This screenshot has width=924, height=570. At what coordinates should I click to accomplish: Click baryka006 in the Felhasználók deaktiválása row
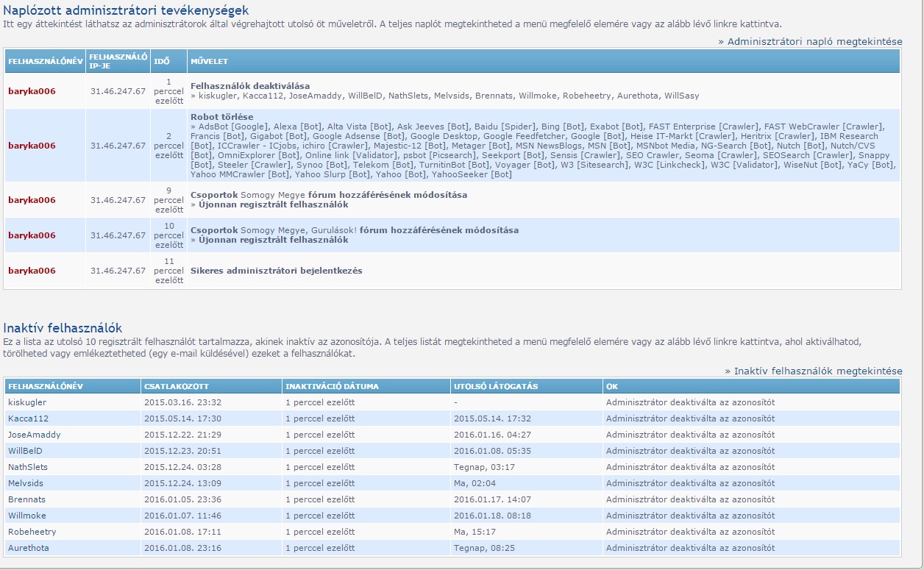click(32, 91)
